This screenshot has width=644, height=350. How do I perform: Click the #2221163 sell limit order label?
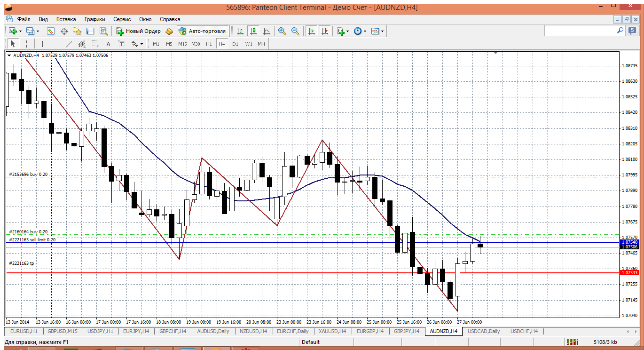click(x=32, y=239)
